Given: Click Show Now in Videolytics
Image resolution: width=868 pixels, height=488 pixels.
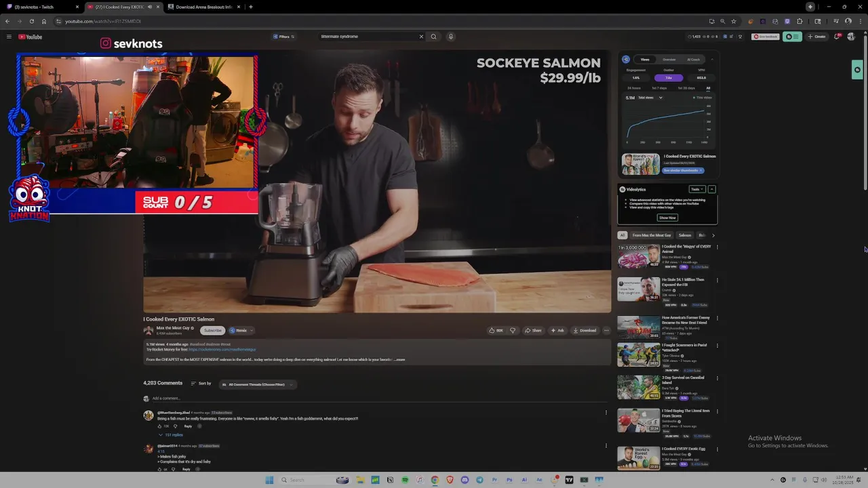Looking at the screenshot, I should click(667, 218).
